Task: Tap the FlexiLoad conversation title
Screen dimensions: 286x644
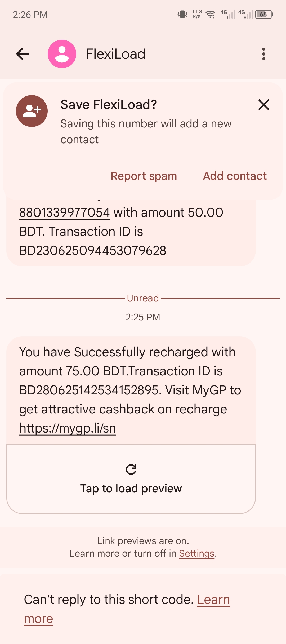Action: point(116,54)
